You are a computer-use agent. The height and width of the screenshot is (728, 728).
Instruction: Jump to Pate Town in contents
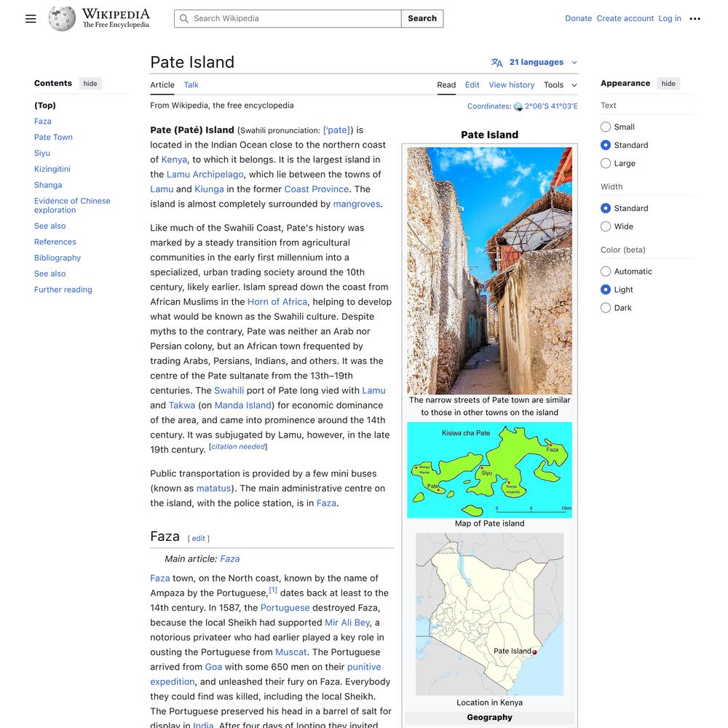coord(53,138)
